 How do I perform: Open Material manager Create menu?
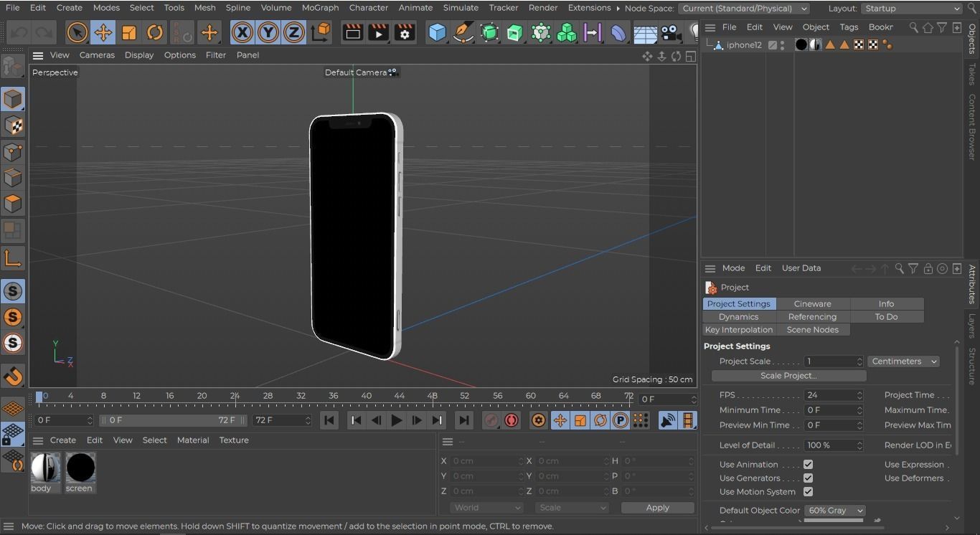pyautogui.click(x=62, y=440)
